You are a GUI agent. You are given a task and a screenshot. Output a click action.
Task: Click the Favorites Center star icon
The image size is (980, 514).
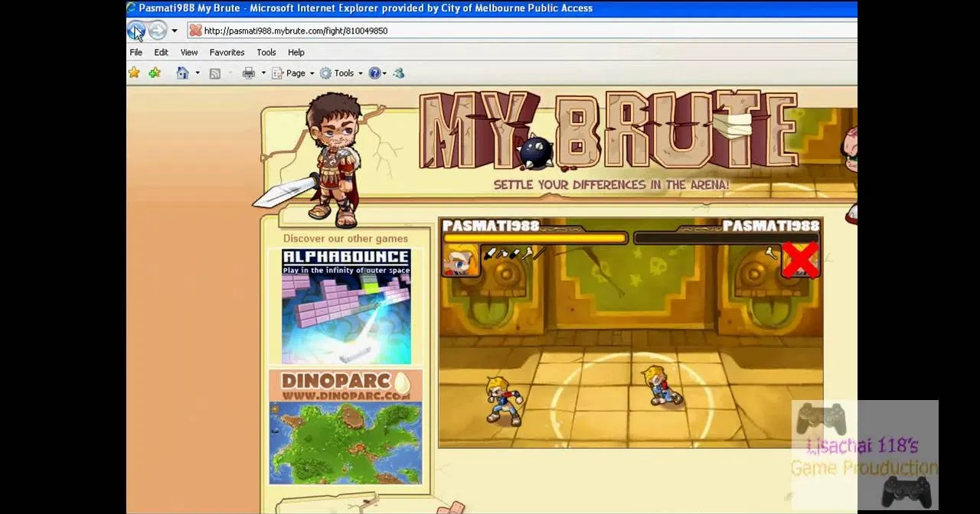(135, 73)
